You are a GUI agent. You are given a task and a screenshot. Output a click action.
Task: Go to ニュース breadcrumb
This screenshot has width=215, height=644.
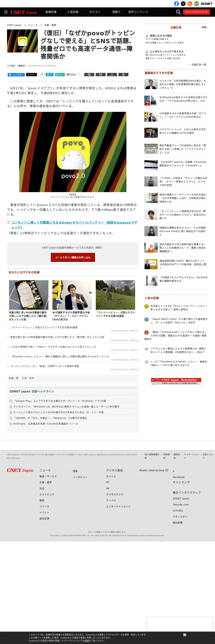tap(33, 25)
